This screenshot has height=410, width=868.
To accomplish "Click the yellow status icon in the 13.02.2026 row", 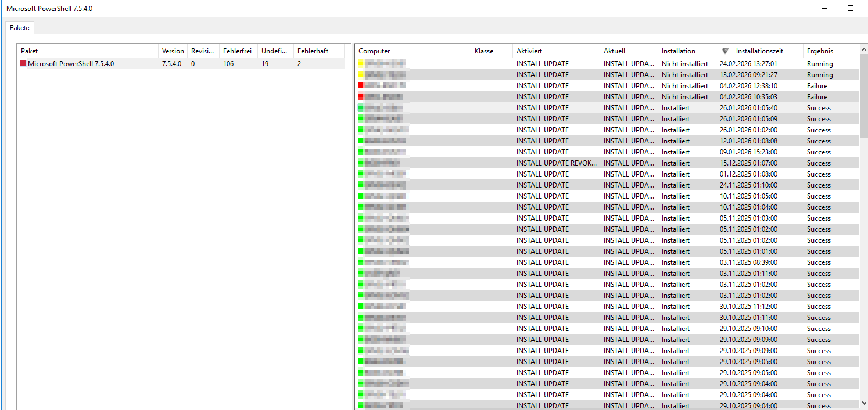I will 360,75.
